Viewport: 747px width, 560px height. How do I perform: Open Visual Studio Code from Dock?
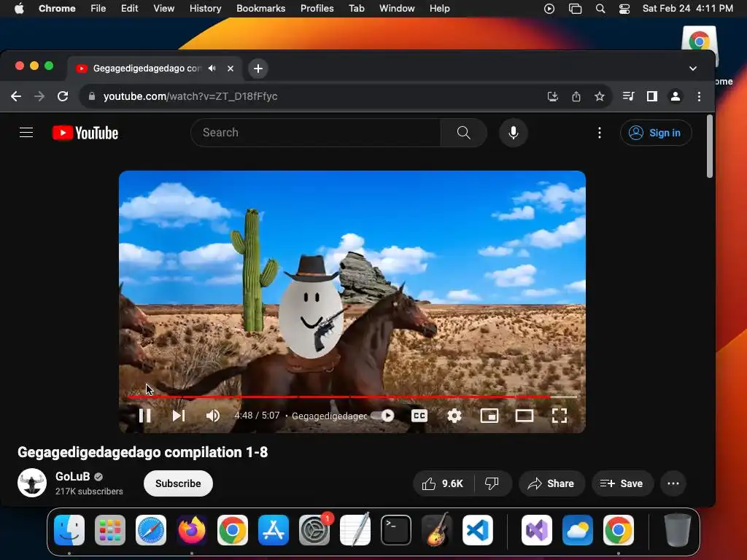coord(477,530)
